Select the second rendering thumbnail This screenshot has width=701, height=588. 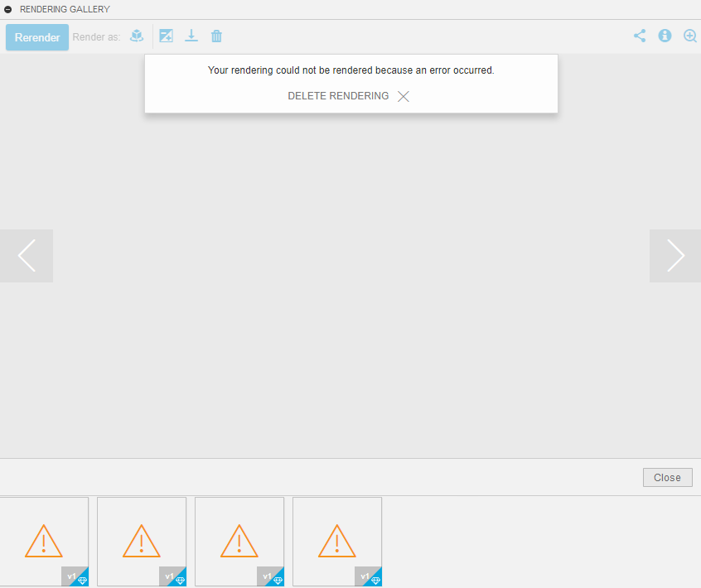pyautogui.click(x=141, y=542)
